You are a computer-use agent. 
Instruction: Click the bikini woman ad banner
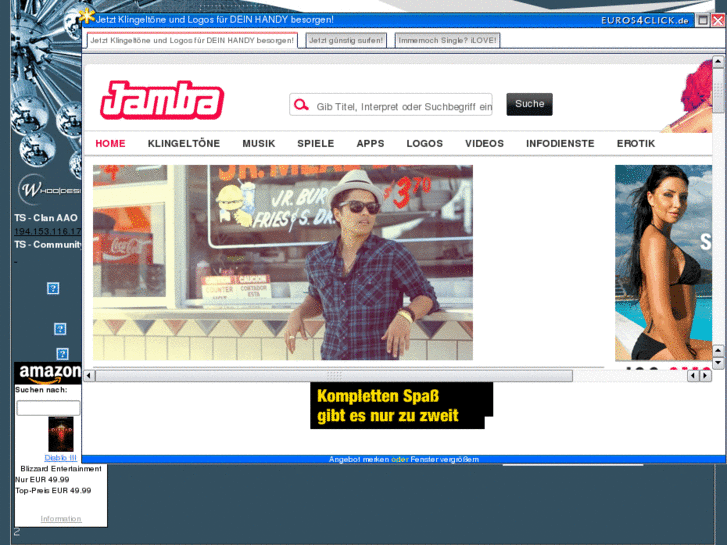coord(663,263)
